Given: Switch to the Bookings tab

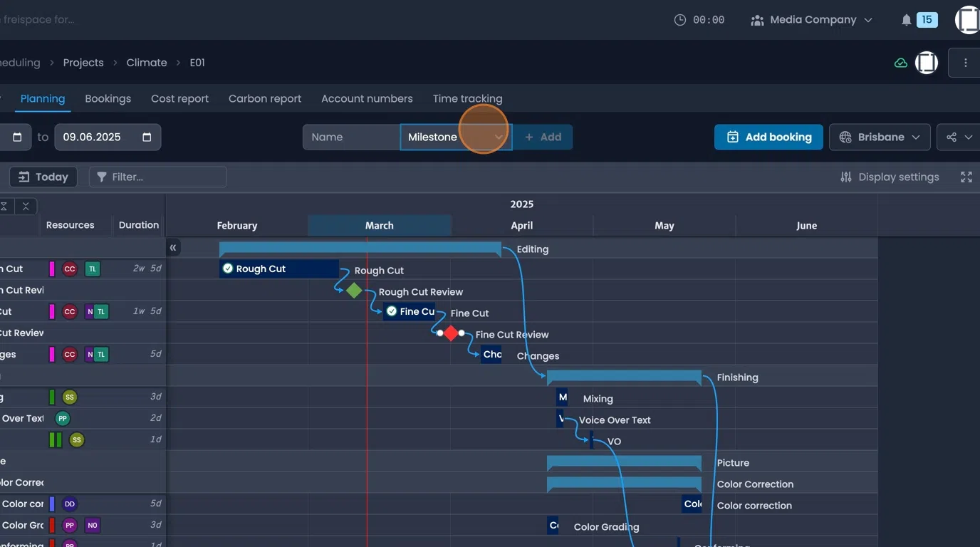Looking at the screenshot, I should (108, 98).
